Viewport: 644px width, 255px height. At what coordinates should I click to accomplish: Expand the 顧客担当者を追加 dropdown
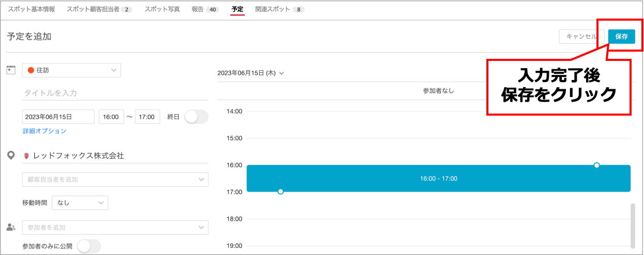coord(115,179)
